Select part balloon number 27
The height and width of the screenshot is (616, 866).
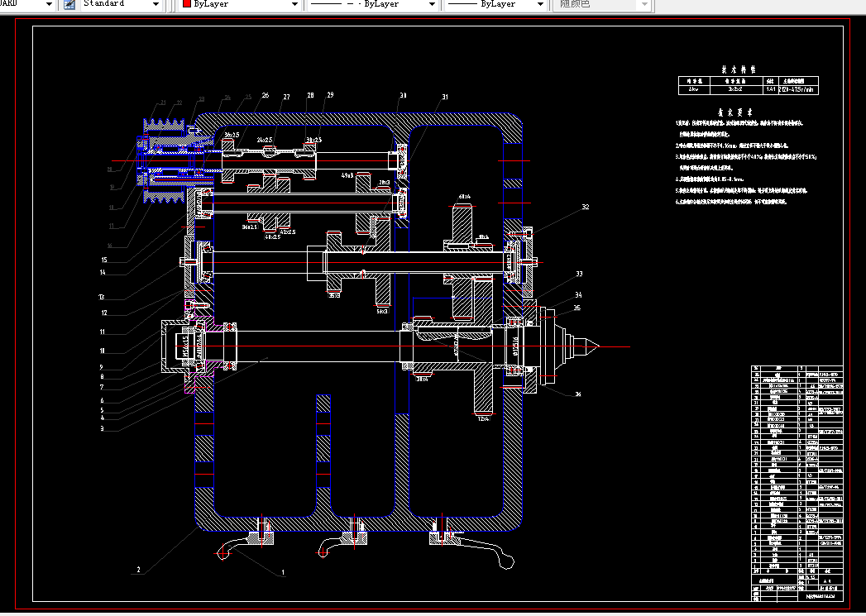tap(286, 97)
